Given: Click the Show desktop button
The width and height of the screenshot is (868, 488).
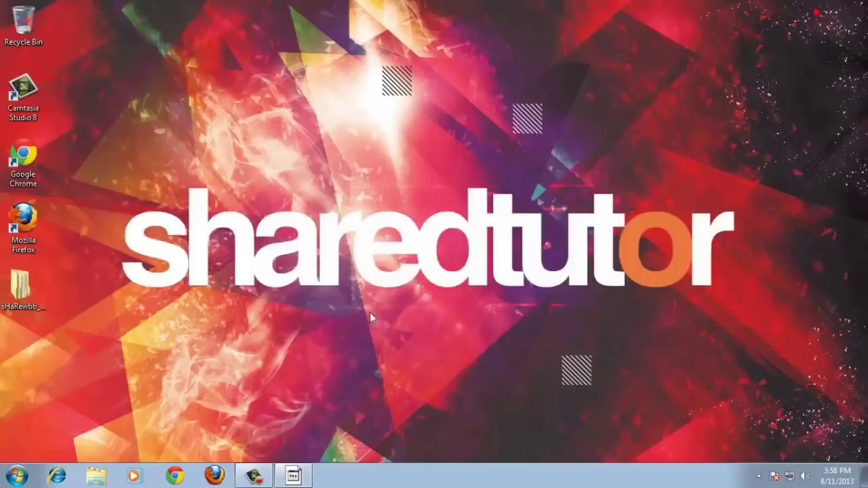Looking at the screenshot, I should point(863,476).
